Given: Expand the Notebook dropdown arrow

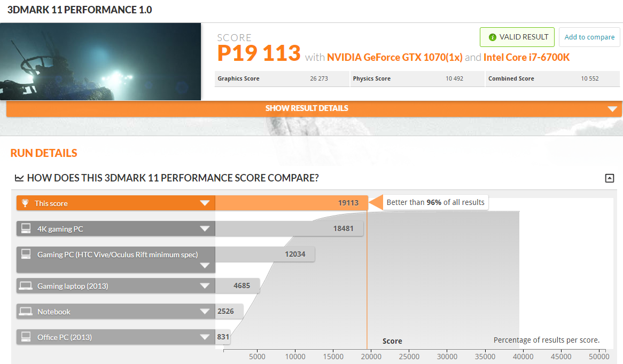Looking at the screenshot, I should click(205, 311).
